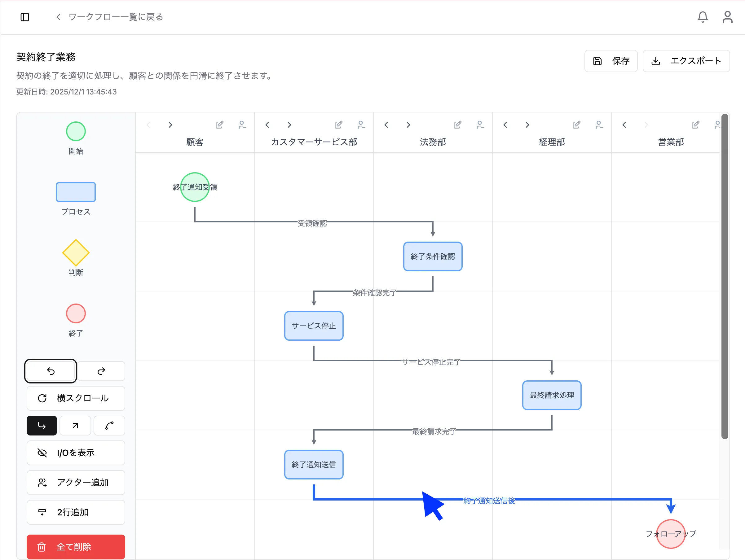This screenshot has width=745, height=560.
Task: Edit the 経理部 lane name
Action: tap(576, 125)
